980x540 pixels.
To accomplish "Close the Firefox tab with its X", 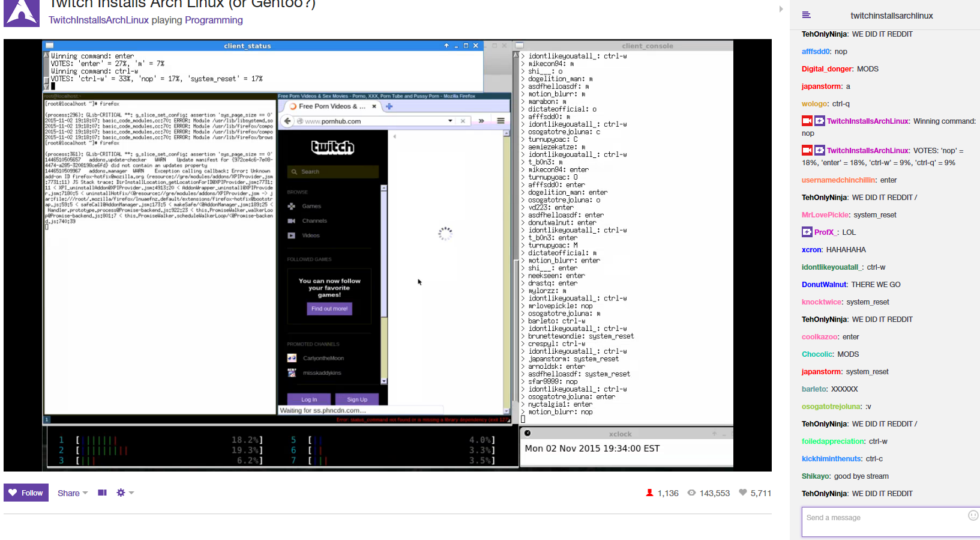I will point(374,106).
